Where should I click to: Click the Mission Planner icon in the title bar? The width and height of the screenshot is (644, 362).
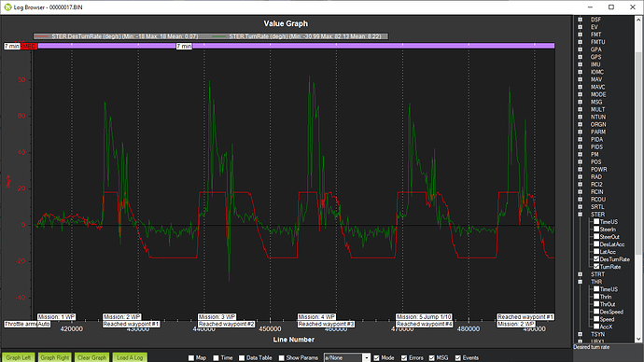[7, 7]
